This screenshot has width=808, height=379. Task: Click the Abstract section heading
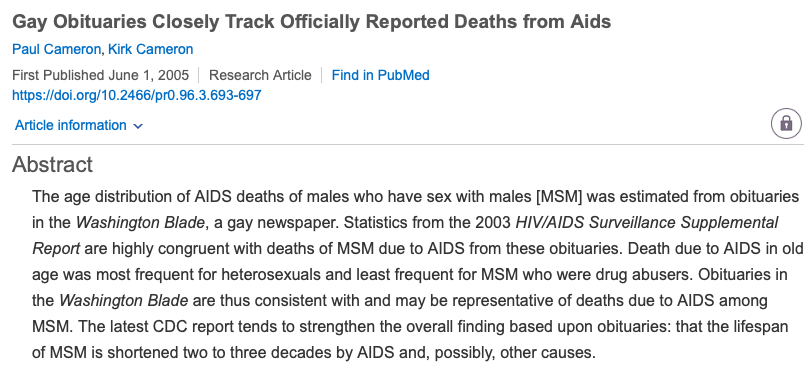point(53,164)
